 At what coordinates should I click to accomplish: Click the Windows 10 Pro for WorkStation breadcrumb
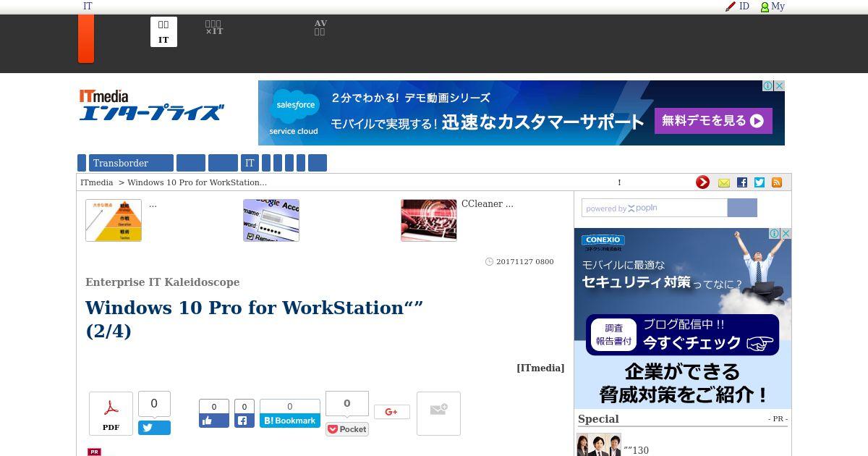(197, 182)
